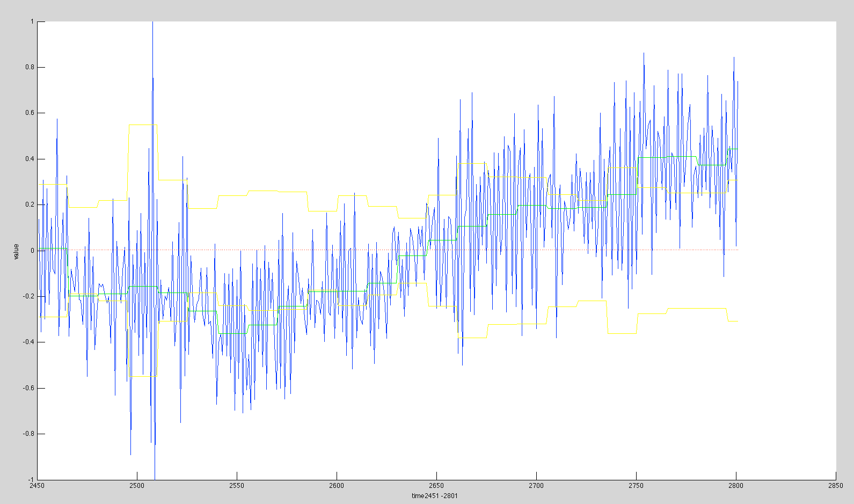
Task: Pick the x-axis tick label 2600
Action: (x=337, y=486)
